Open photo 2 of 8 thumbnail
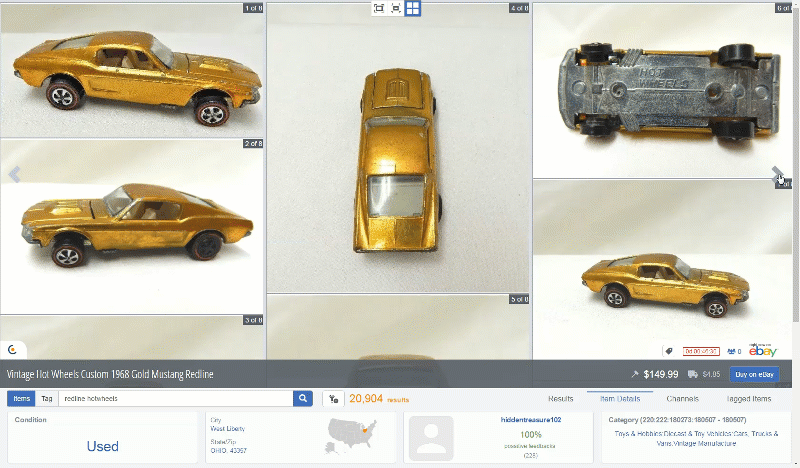 pos(132,227)
